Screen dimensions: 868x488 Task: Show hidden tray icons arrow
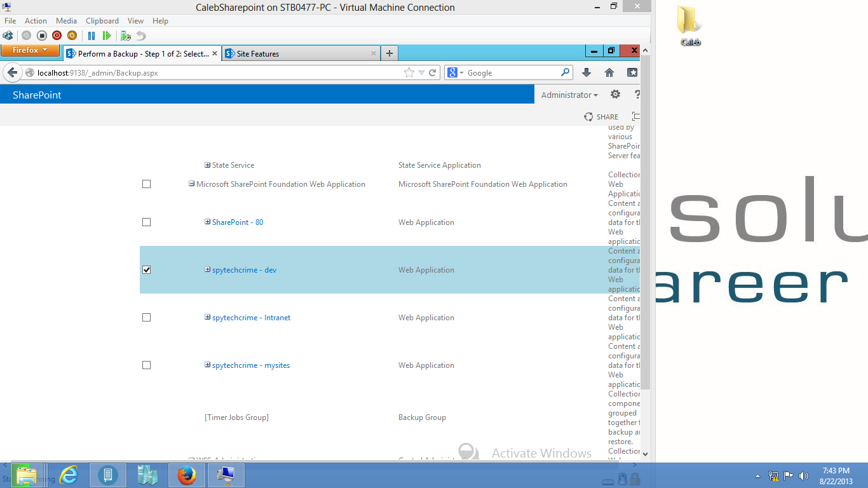757,475
